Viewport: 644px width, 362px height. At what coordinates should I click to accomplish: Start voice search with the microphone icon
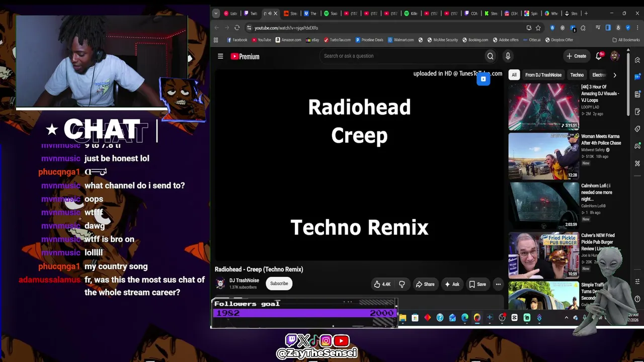(508, 56)
